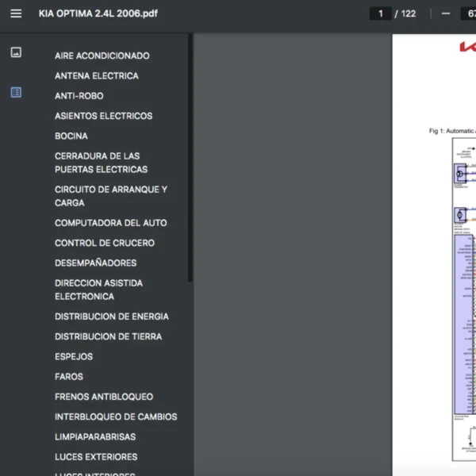Toggle the sidebar with the hamburger menu icon
Screen dimensions: 476x476
coord(16,13)
